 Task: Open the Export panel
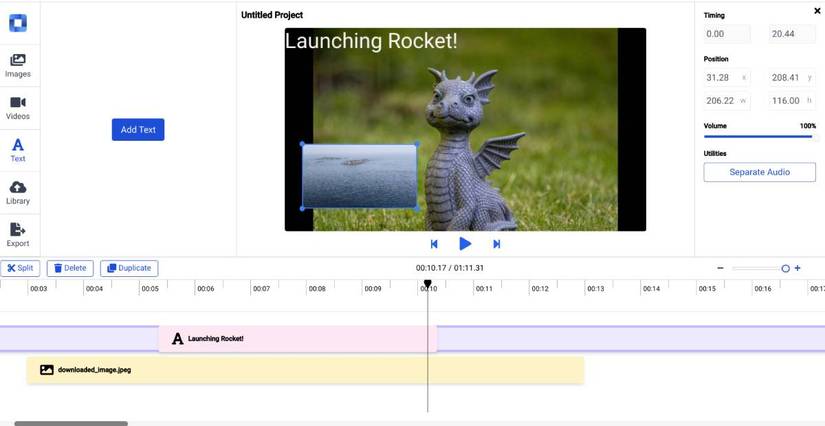[x=18, y=235]
